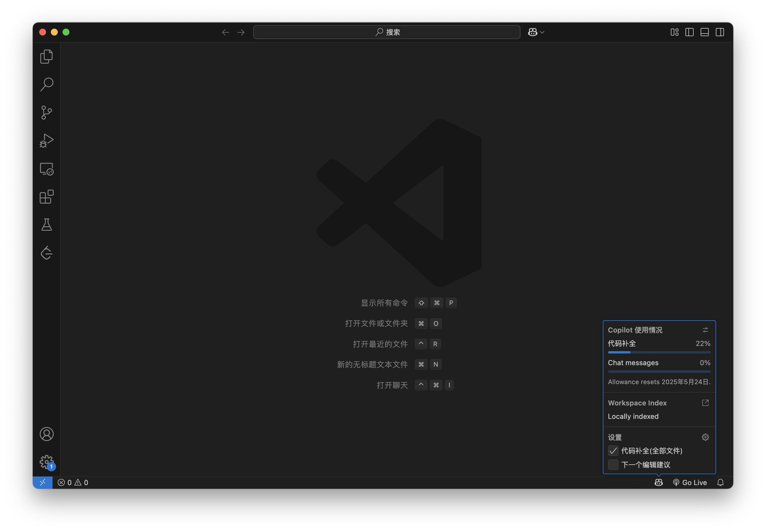Toggle the bottom panel layout button
The width and height of the screenshot is (766, 532).
tap(704, 32)
